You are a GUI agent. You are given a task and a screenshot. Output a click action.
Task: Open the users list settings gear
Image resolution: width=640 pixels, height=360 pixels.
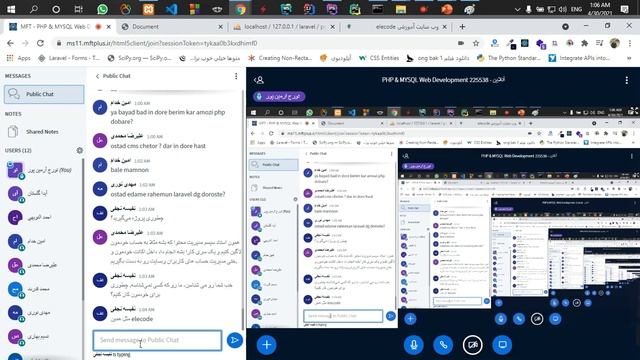point(80,150)
